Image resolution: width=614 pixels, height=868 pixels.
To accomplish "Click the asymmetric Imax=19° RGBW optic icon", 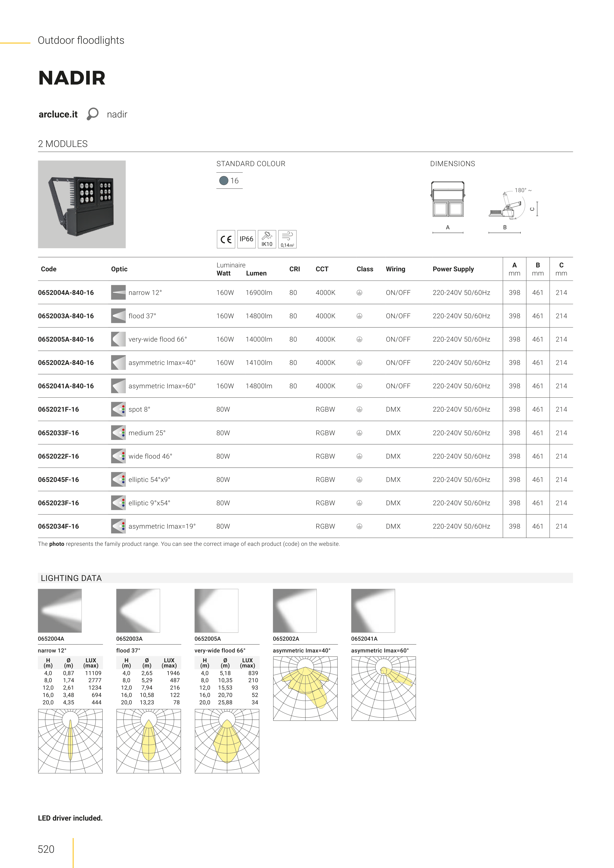I will (118, 526).
